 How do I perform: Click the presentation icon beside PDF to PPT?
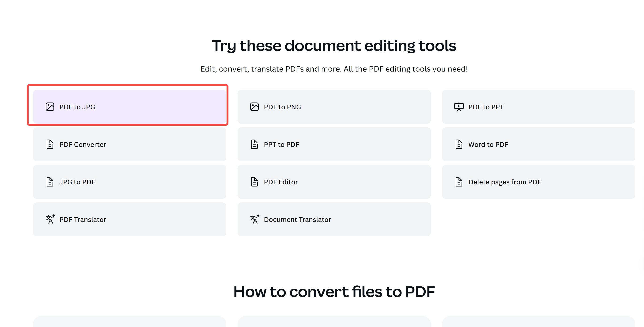pos(459,107)
